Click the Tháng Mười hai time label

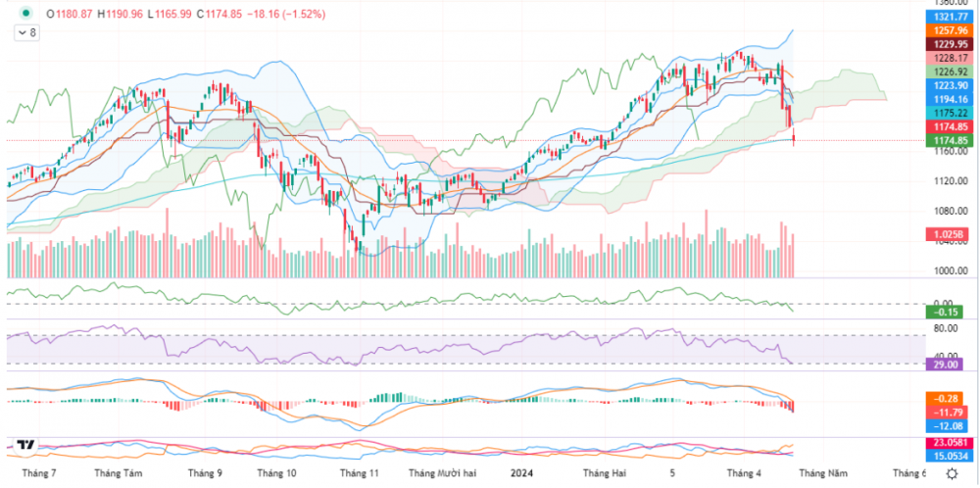444,472
